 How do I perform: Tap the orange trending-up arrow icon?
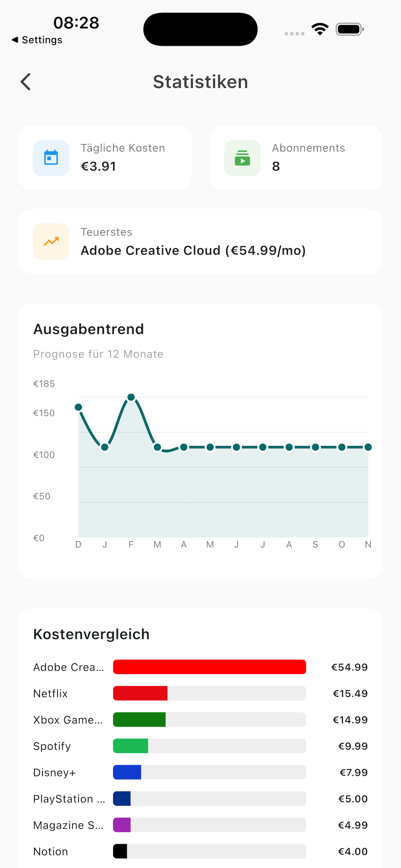51,242
